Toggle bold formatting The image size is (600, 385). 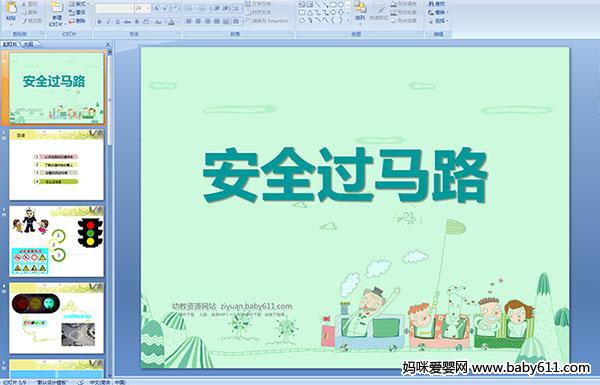tap(99, 22)
